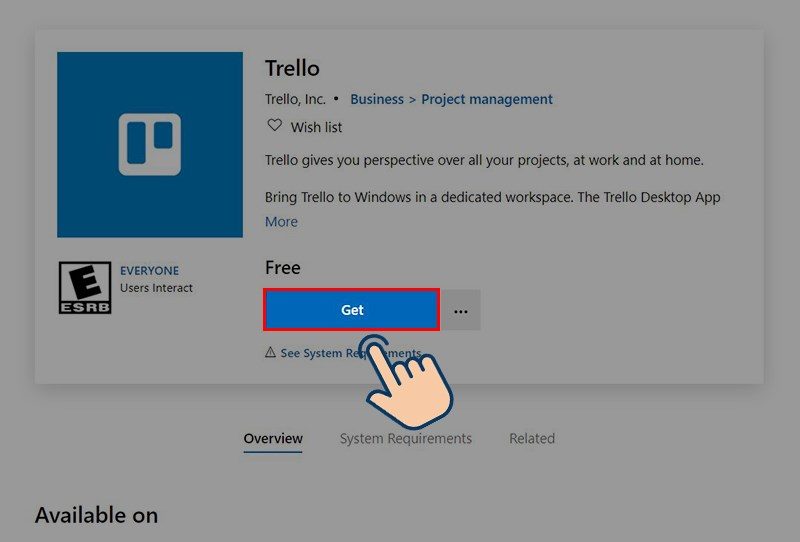Viewport: 800px width, 542px height.
Task: Switch to the Overview tab
Action: (x=273, y=438)
